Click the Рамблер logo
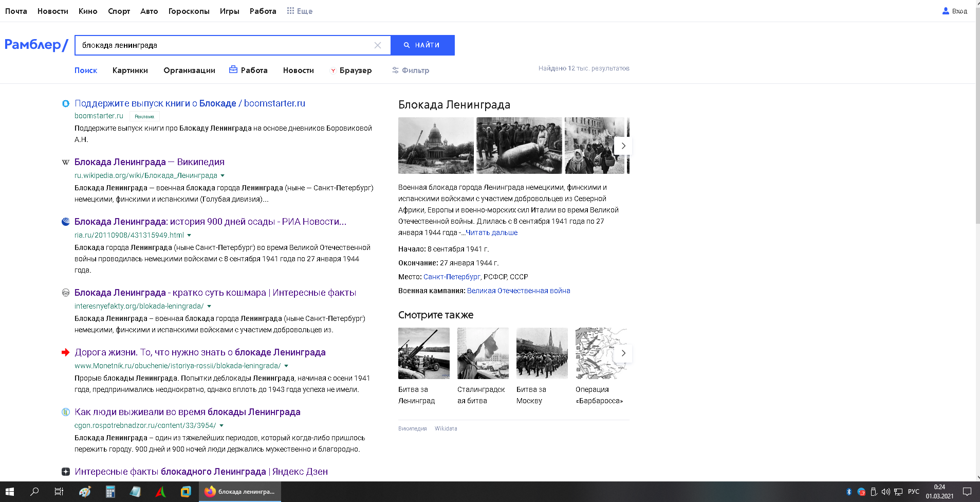Viewport: 980px width, 502px height. pyautogui.click(x=36, y=45)
